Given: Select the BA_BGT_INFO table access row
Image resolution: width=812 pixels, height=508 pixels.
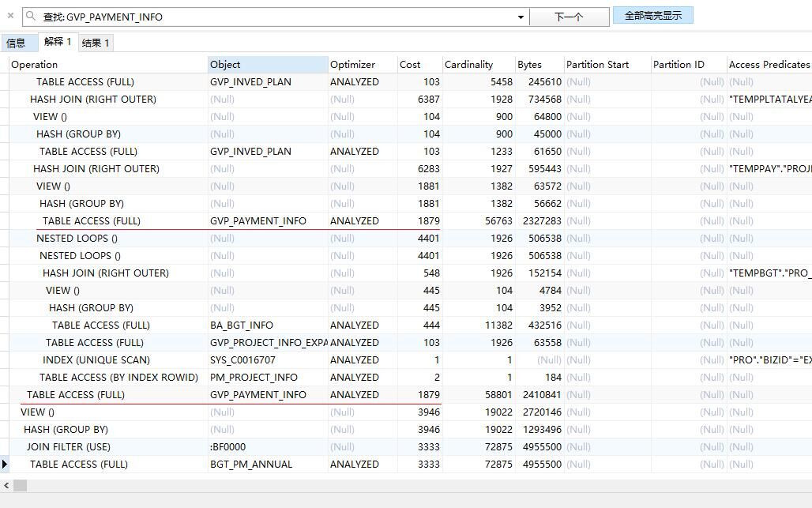Looking at the screenshot, I should tap(100, 325).
